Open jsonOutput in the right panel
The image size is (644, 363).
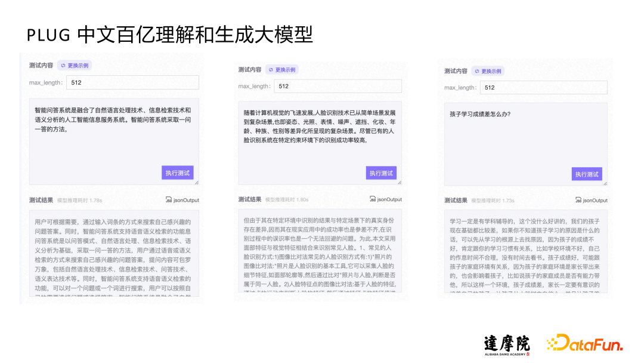click(592, 200)
